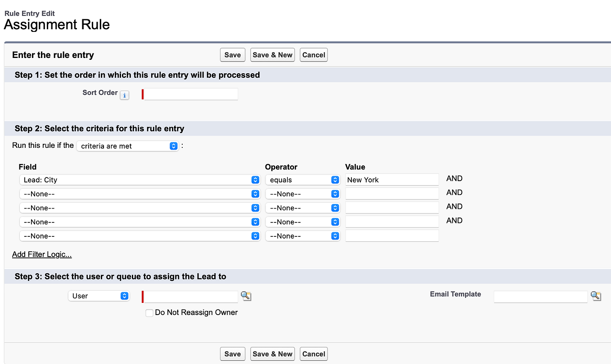Select the 'New York' value field
The width and height of the screenshot is (611, 364).
pos(391,179)
